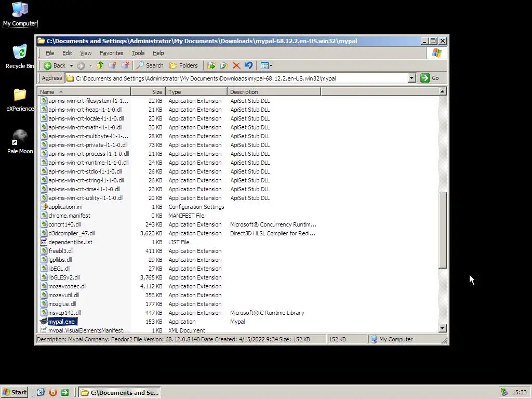Click the Explorer window taskbar button
This screenshot has width=532, height=399.
coord(119,393)
